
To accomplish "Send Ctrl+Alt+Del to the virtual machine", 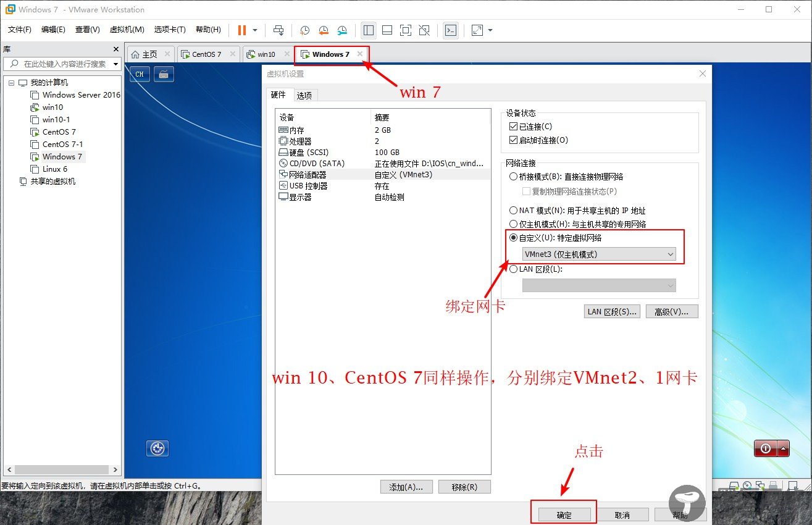I will [278, 30].
